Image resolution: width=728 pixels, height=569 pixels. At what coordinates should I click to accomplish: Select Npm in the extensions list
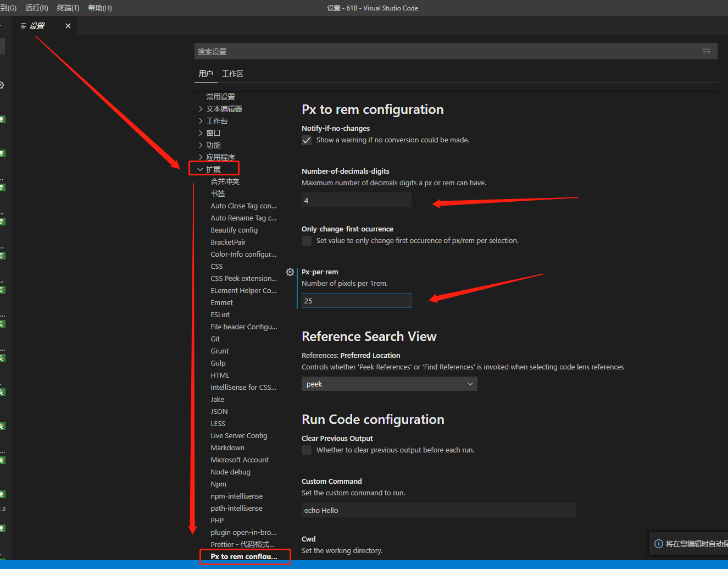(218, 484)
